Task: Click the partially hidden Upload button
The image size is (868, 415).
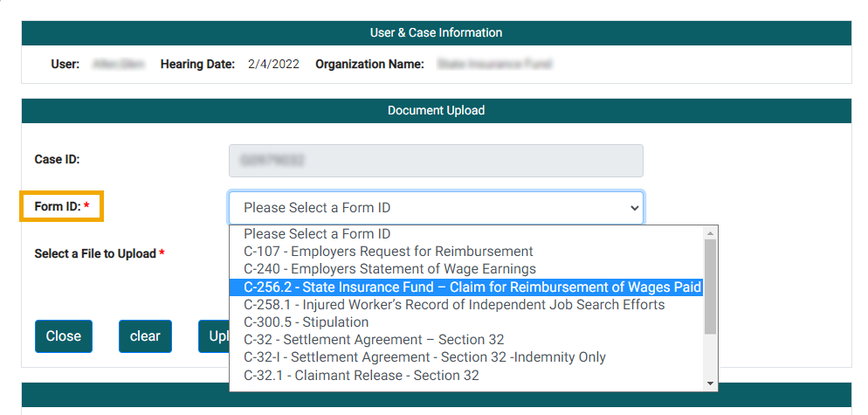Action: coord(214,336)
